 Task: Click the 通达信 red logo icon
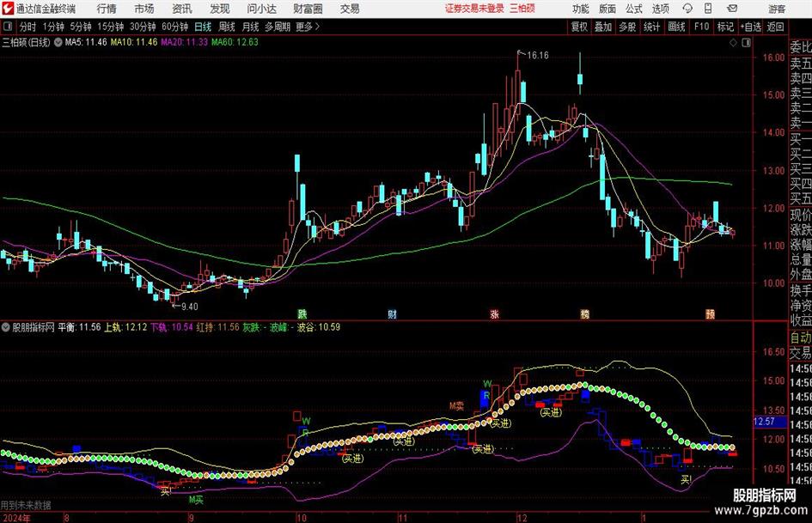point(8,9)
